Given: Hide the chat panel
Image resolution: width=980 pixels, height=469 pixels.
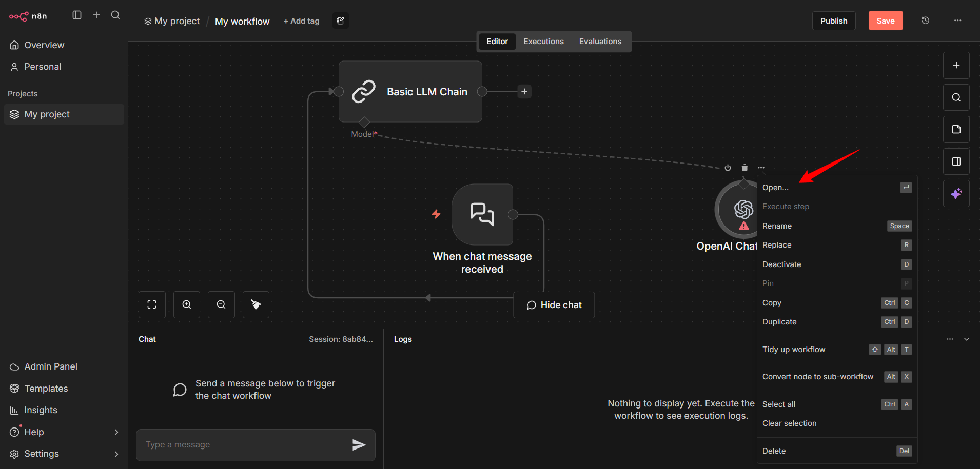Looking at the screenshot, I should pyautogui.click(x=554, y=304).
